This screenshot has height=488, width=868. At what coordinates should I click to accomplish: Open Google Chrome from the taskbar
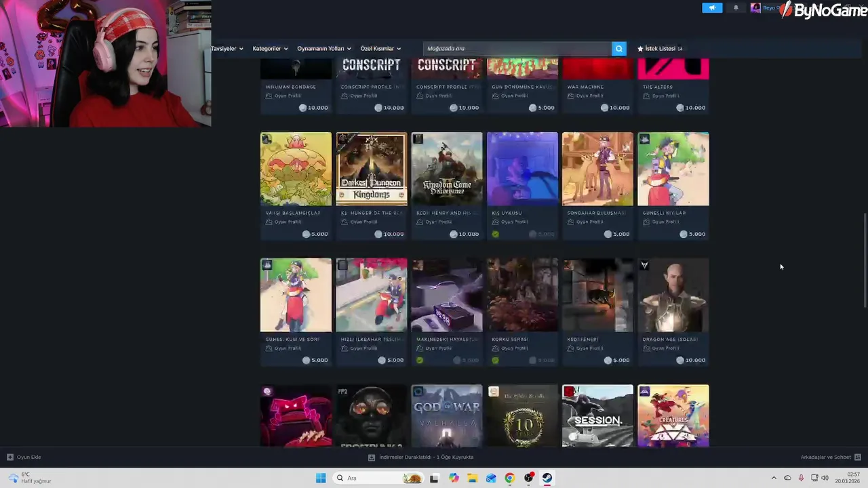(x=509, y=478)
